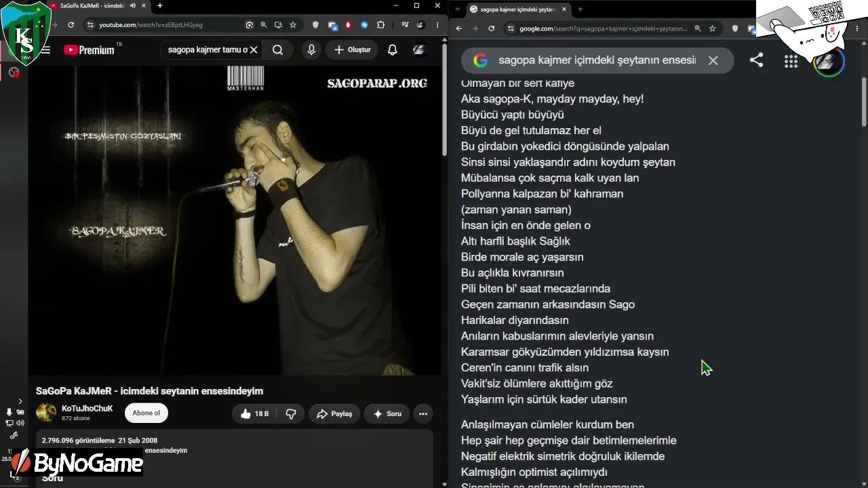
Task: Clear the Google search query
Action: pos(713,60)
